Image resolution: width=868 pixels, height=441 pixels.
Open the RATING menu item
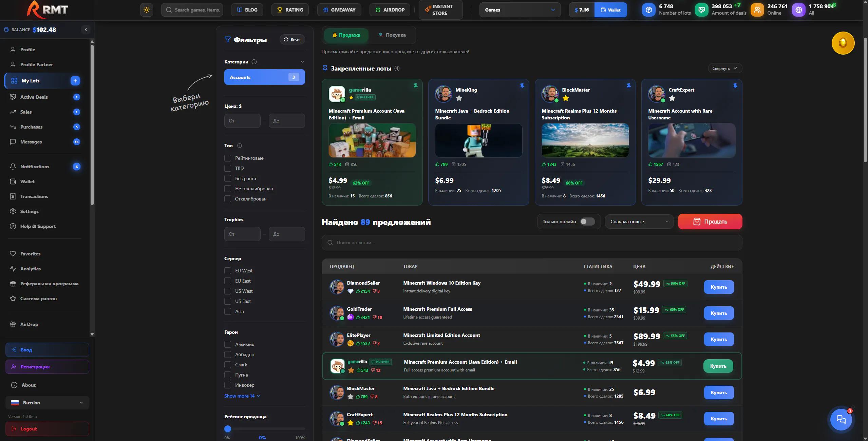[290, 10]
